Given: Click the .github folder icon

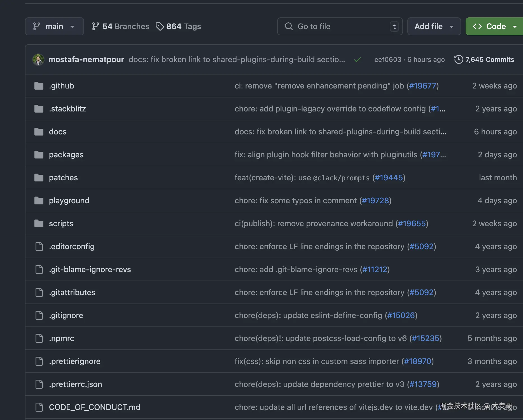Looking at the screenshot, I should coord(39,86).
